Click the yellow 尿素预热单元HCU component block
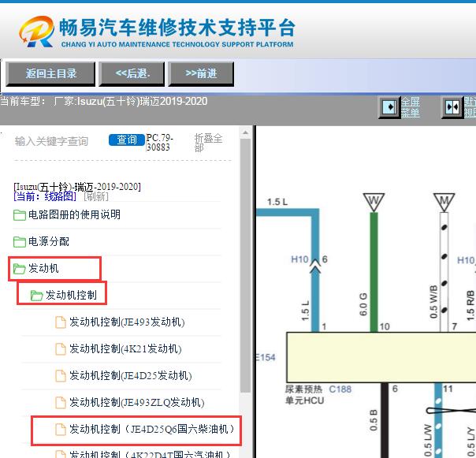Screen dimensions: 476x458 [x=381, y=357]
